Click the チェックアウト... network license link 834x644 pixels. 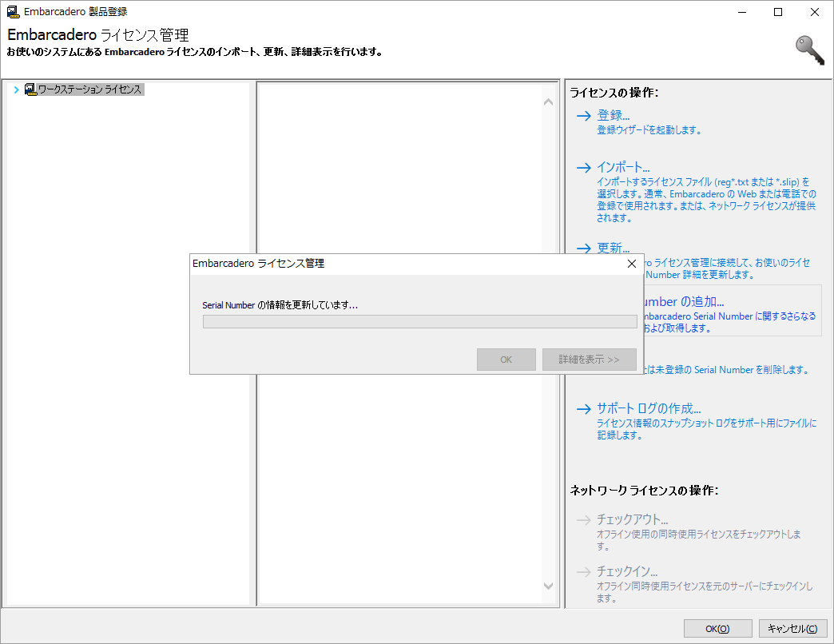[632, 519]
